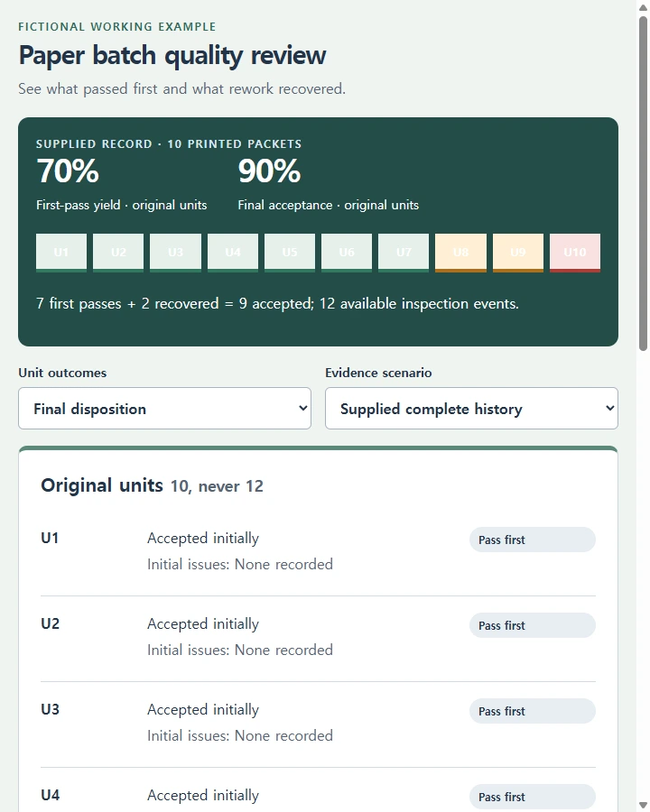Open the Evidence scenario dropdown
Image resolution: width=650 pixels, height=812 pixels.
click(471, 408)
